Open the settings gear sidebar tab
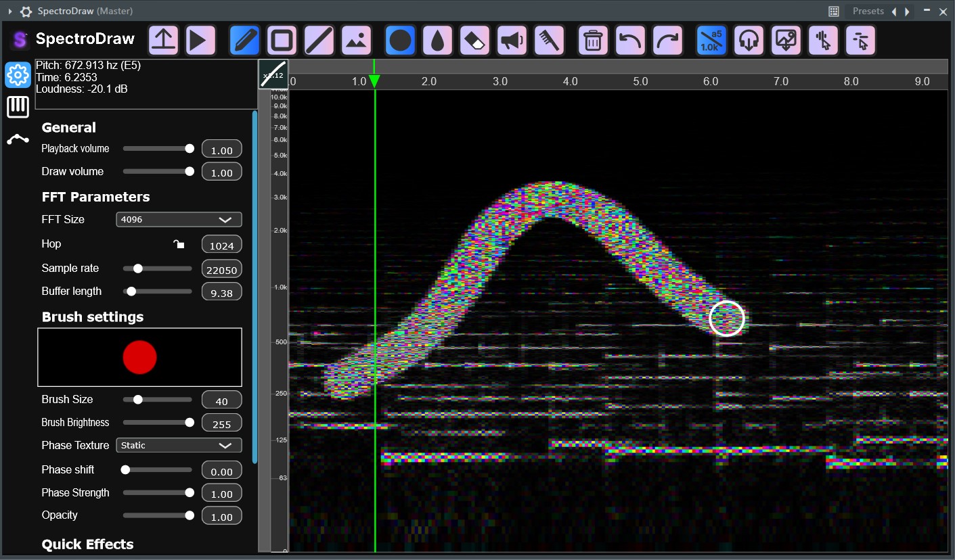Screen dimensions: 955x560 coord(18,74)
